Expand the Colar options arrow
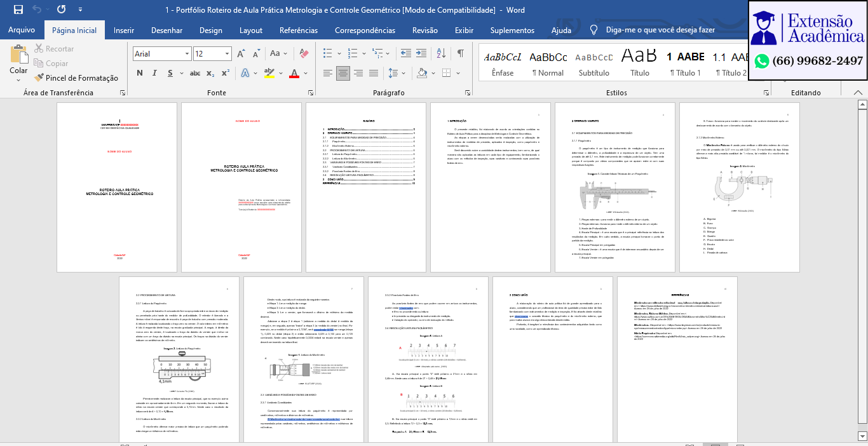 (x=18, y=79)
